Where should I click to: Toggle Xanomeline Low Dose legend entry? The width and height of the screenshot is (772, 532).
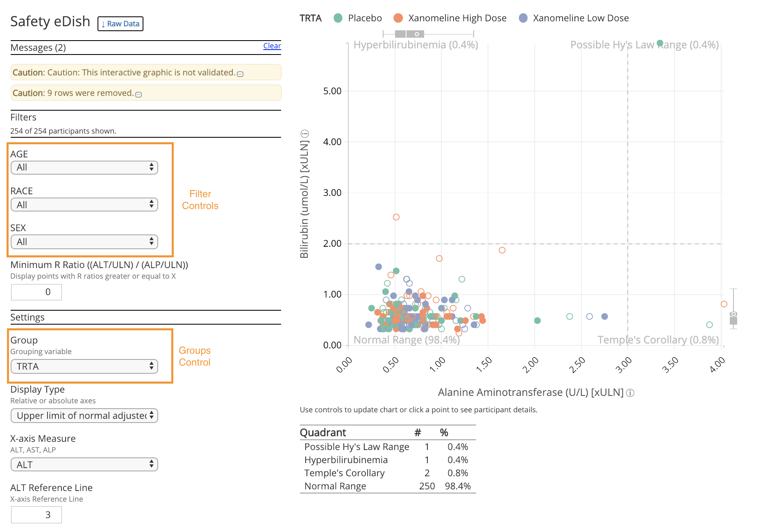click(x=522, y=18)
